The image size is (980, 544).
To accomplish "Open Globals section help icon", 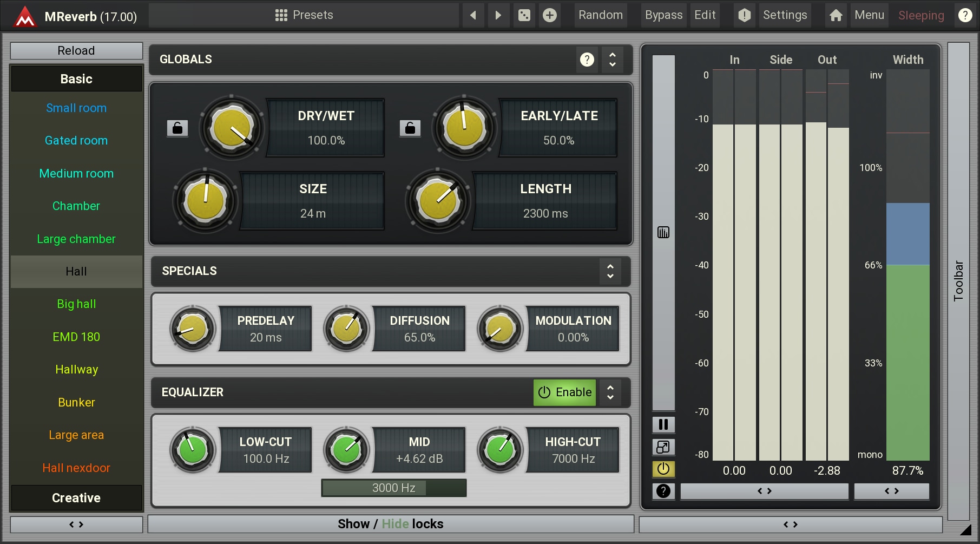I will 587,60.
